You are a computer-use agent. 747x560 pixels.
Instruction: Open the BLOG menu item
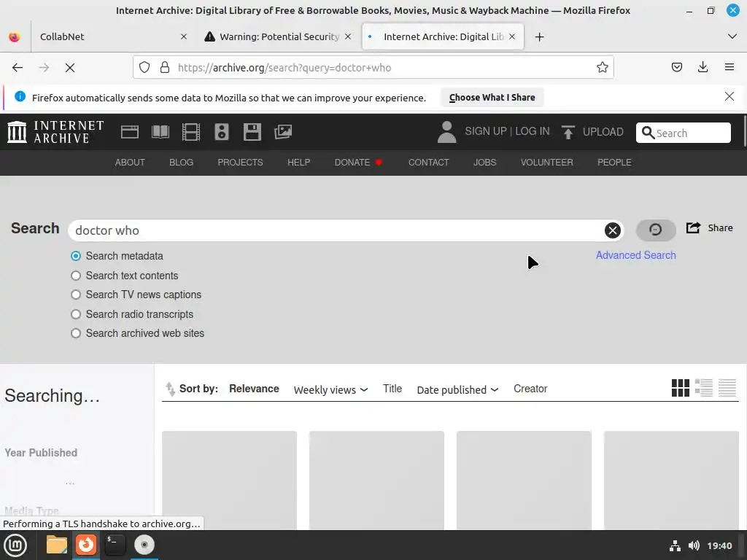[x=181, y=163]
